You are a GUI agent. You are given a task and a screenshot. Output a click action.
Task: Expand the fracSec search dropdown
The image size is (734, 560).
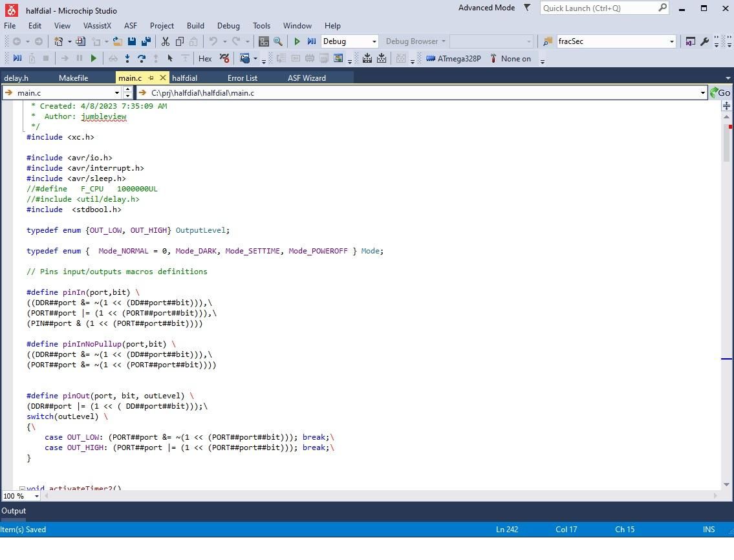[x=672, y=41]
